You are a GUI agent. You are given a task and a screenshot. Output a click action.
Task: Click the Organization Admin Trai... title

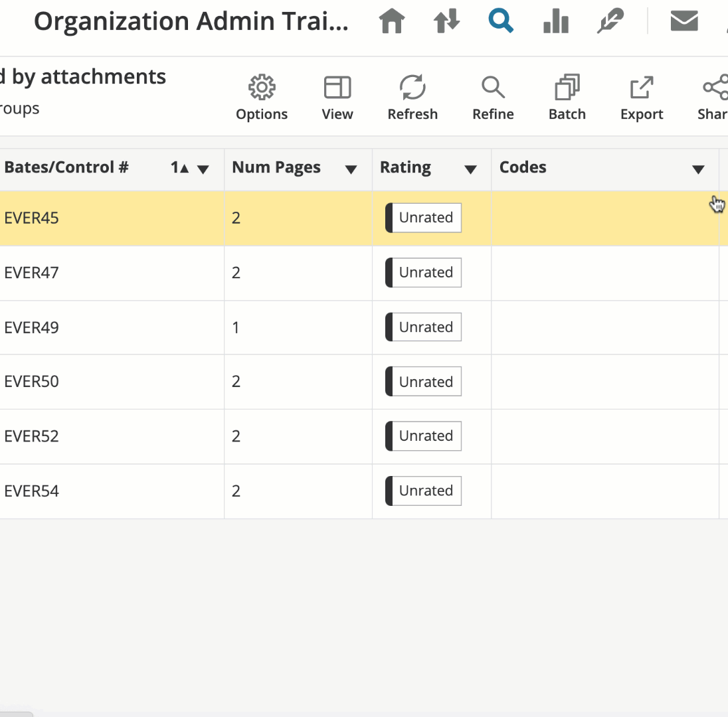click(x=191, y=21)
